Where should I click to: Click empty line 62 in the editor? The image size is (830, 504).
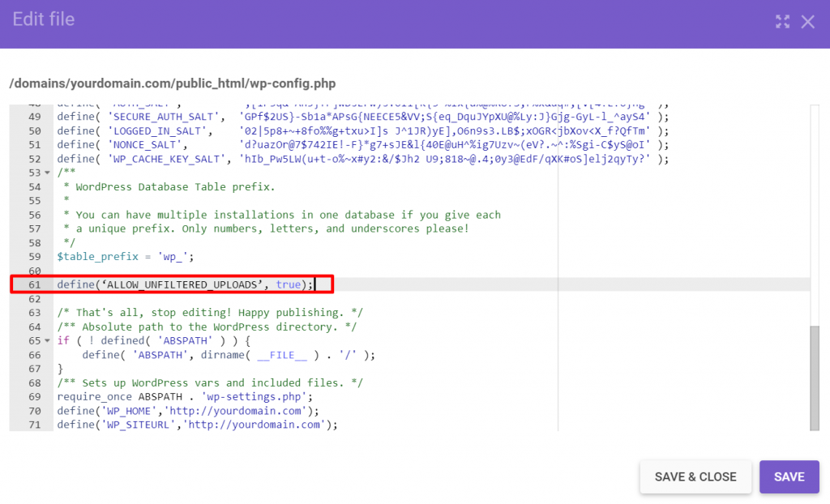coord(431,299)
